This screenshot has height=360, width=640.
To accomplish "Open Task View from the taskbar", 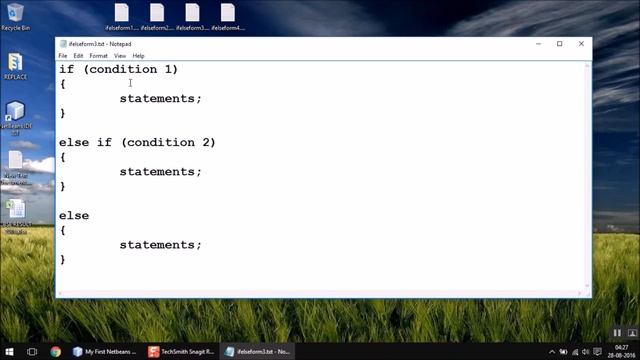I will point(32,351).
